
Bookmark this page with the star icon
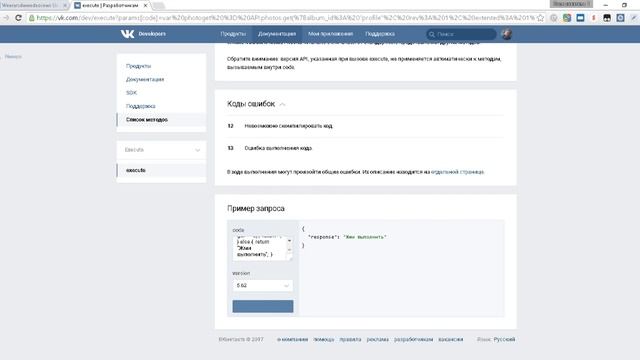(540, 18)
